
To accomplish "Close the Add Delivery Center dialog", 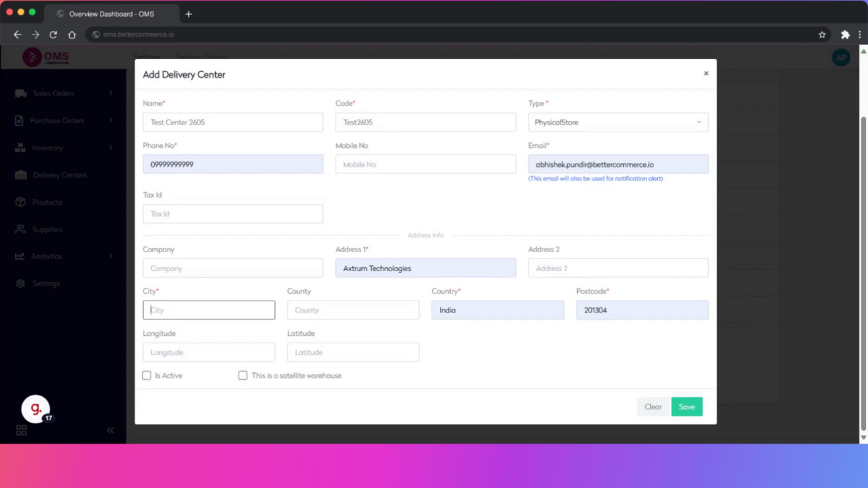I will (x=706, y=74).
